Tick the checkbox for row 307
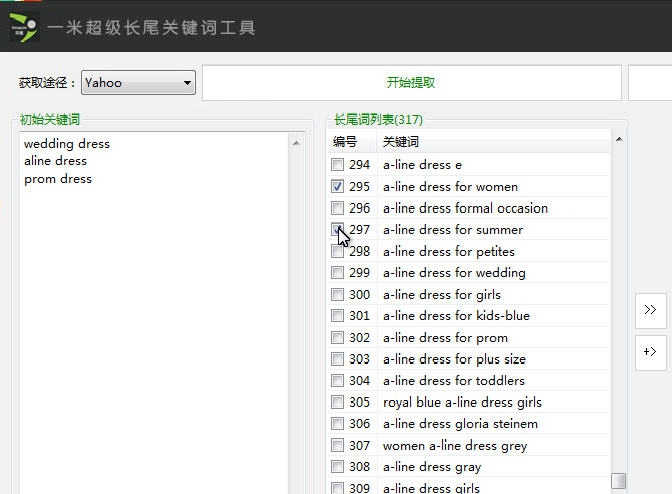 click(337, 446)
